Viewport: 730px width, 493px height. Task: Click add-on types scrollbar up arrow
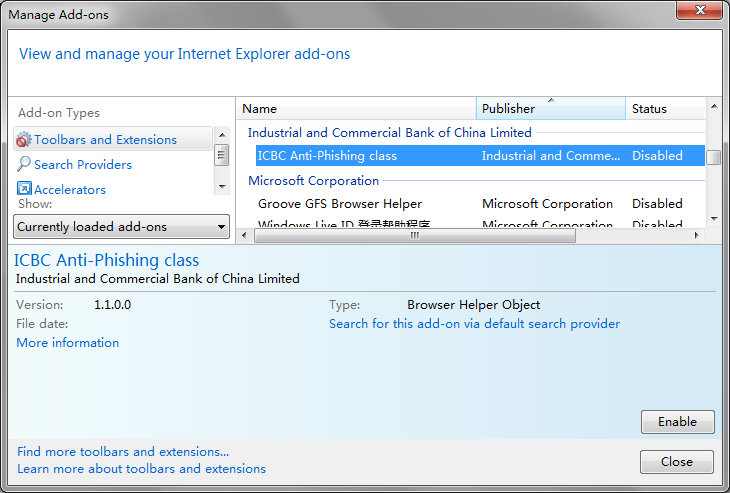coord(222,135)
